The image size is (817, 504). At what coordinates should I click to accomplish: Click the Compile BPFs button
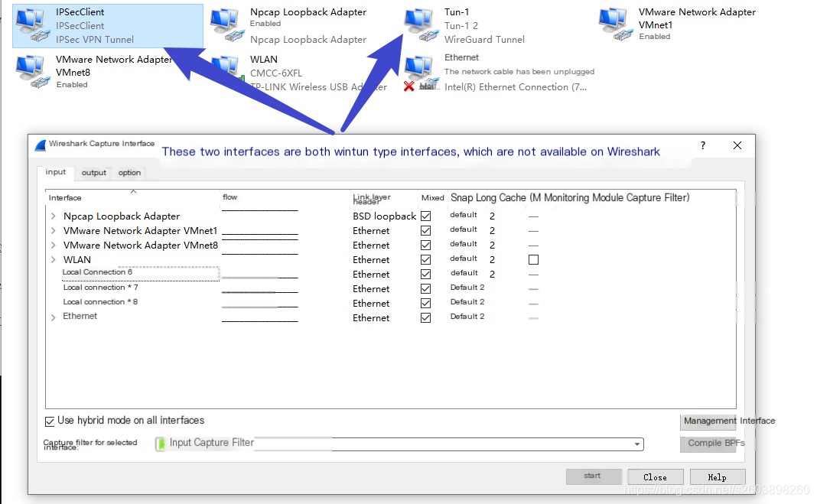(x=708, y=444)
